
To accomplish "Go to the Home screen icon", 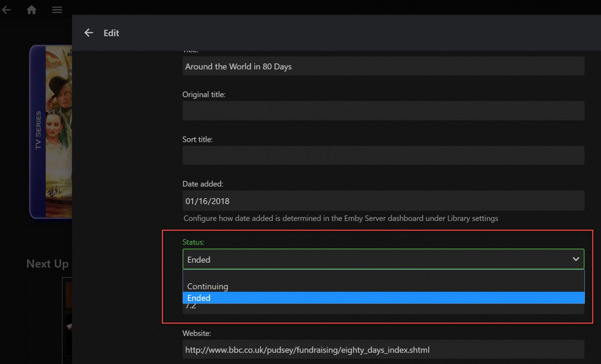I will point(32,10).
